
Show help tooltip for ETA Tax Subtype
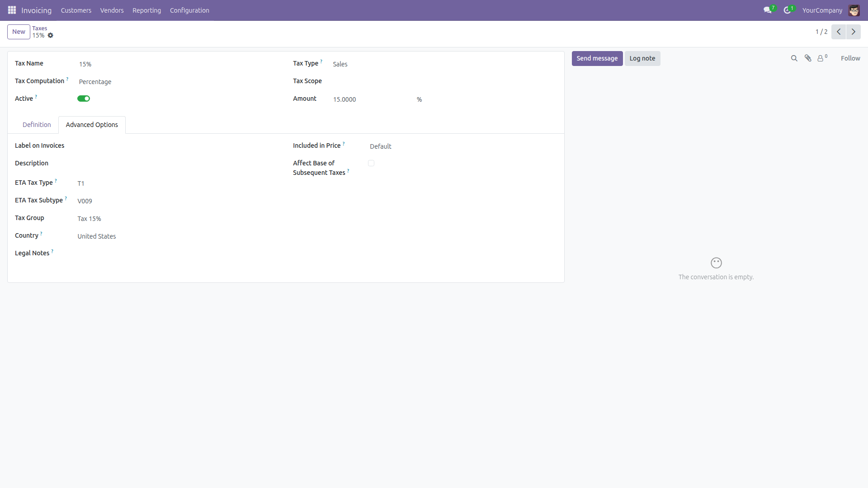tap(66, 198)
